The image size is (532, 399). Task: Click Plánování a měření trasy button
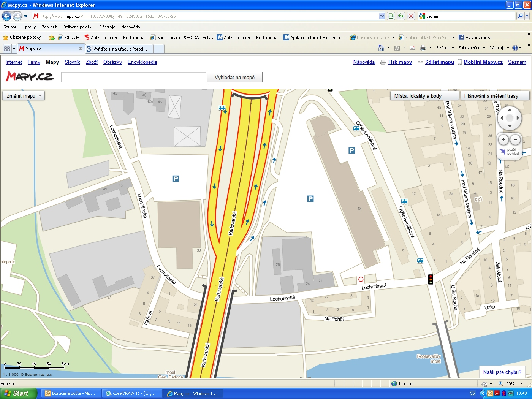click(495, 96)
